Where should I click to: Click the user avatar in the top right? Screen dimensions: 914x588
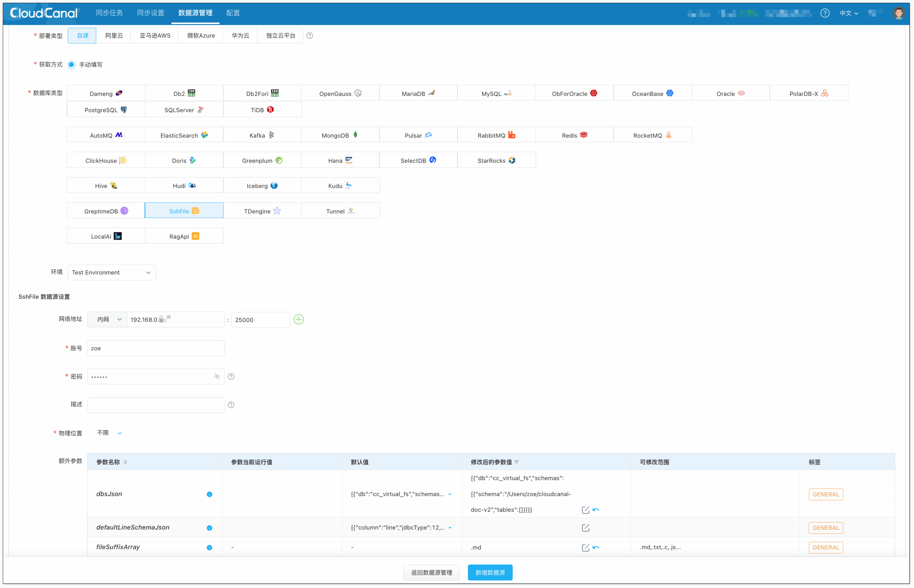[x=899, y=13]
